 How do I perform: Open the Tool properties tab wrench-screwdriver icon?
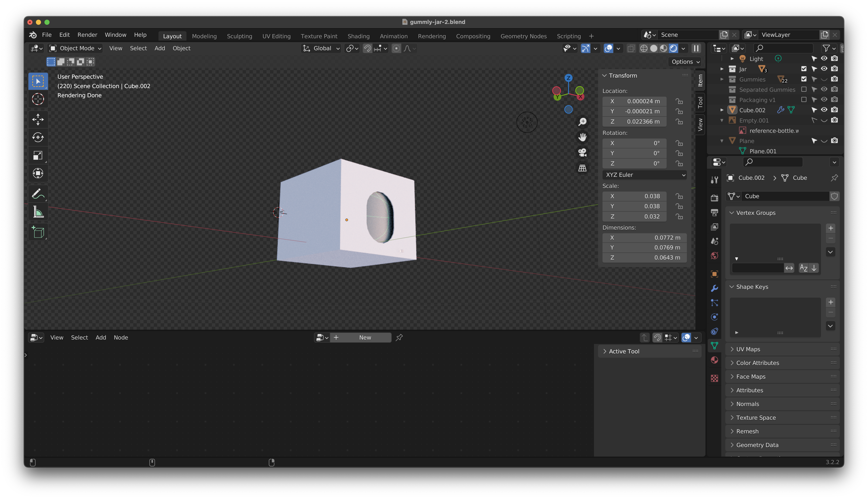click(x=714, y=180)
